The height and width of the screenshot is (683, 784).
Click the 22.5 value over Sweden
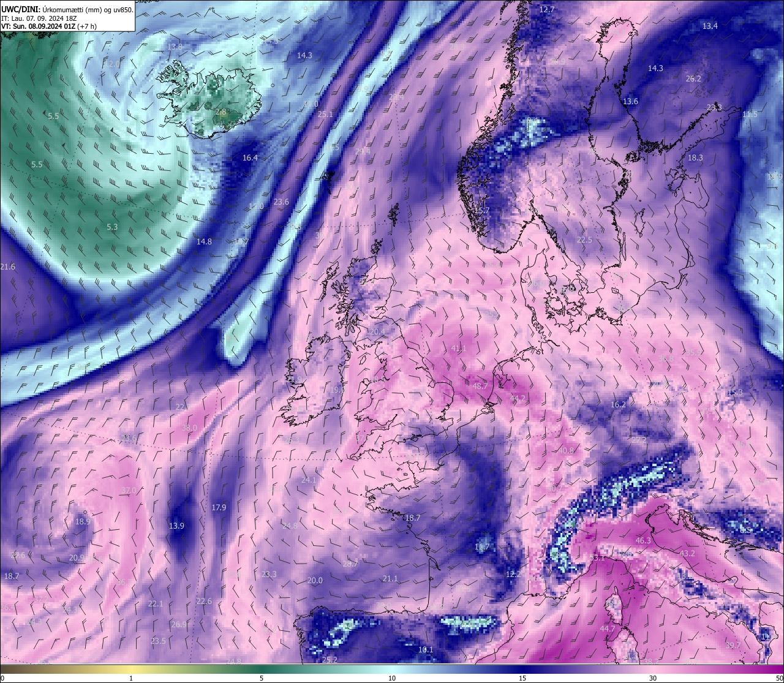pyautogui.click(x=585, y=240)
